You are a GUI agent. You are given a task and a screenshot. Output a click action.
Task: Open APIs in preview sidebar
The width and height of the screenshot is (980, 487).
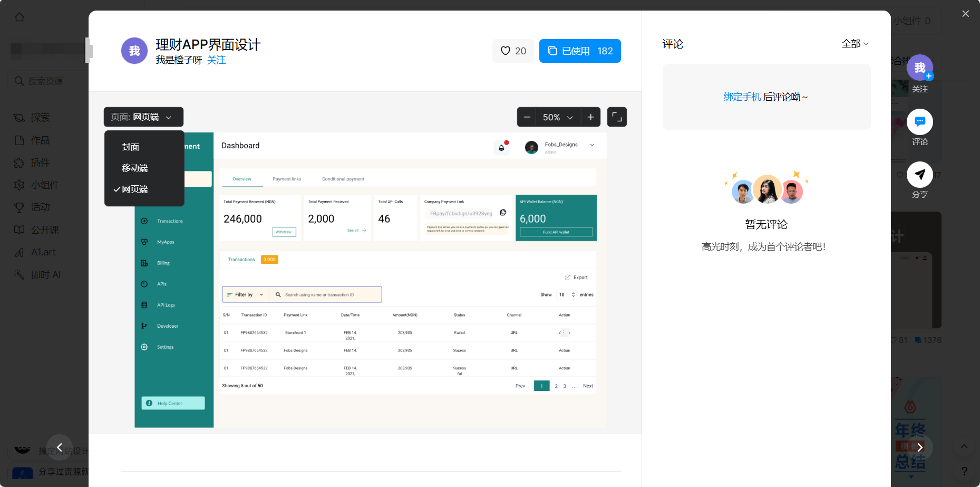coord(154,284)
